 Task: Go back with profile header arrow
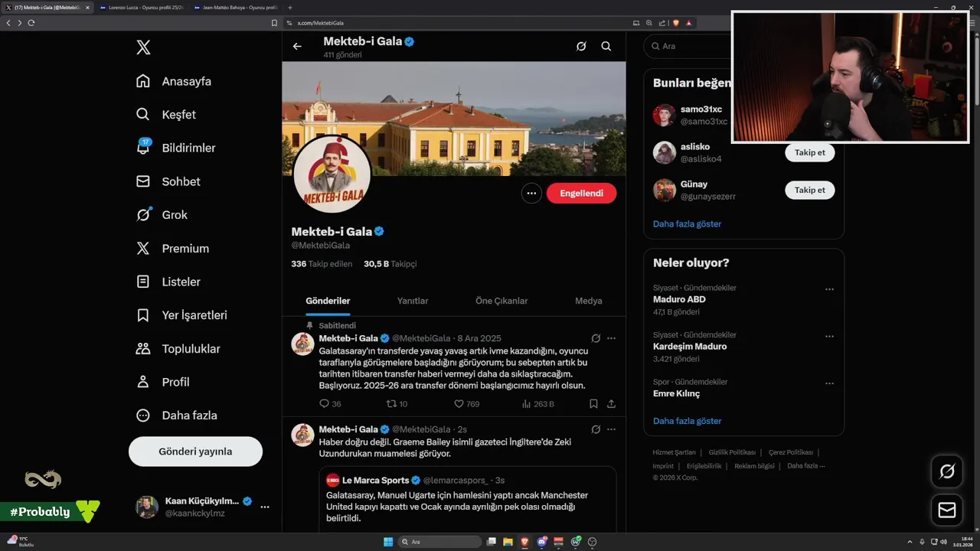coord(297,46)
